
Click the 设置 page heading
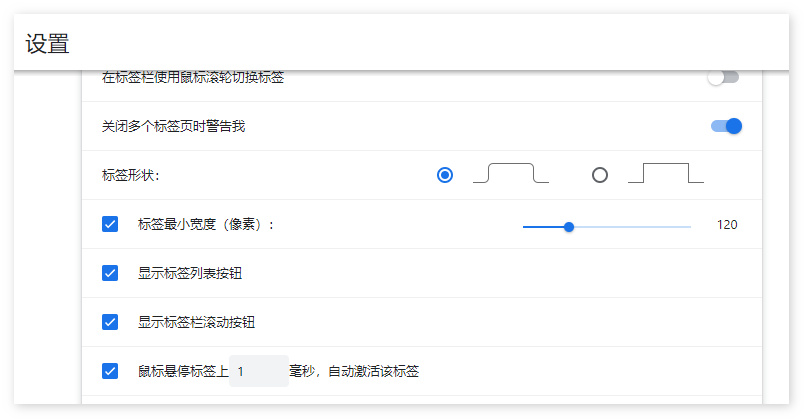(x=47, y=44)
